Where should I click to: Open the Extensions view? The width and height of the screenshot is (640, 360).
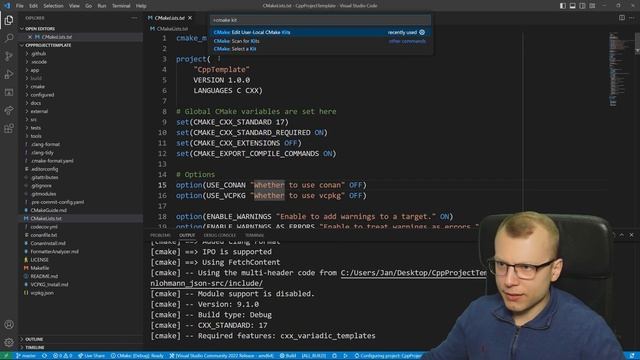tap(9, 129)
